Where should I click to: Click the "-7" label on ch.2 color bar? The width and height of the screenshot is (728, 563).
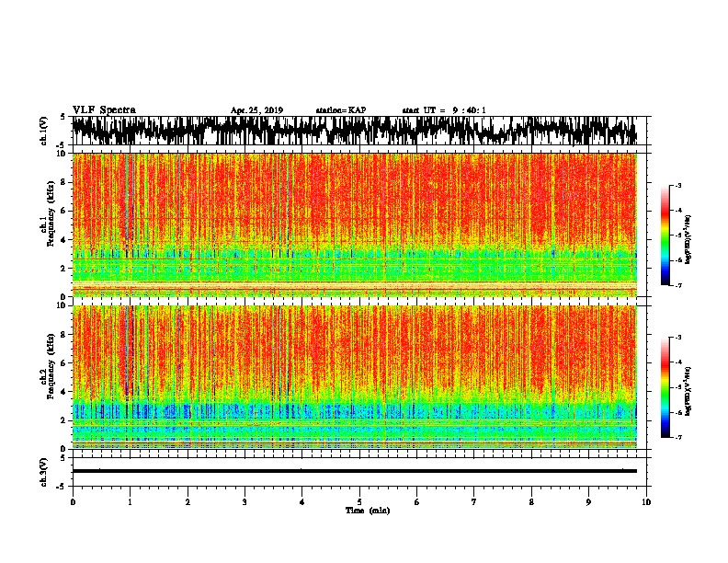(x=678, y=437)
